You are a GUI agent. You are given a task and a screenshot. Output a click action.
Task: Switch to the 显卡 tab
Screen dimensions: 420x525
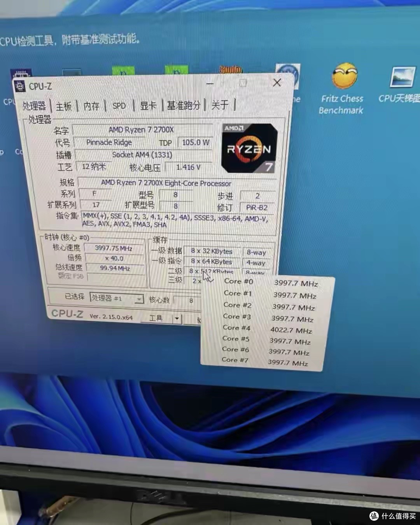pos(148,105)
